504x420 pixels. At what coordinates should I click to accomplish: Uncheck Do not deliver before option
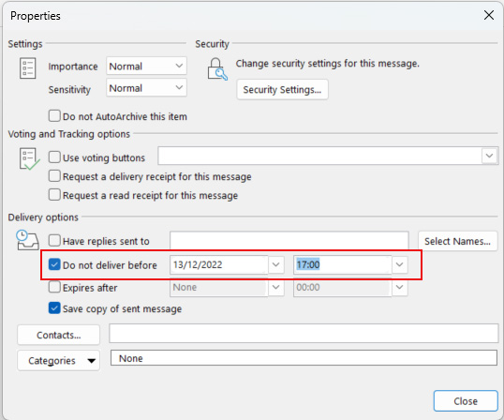(54, 264)
